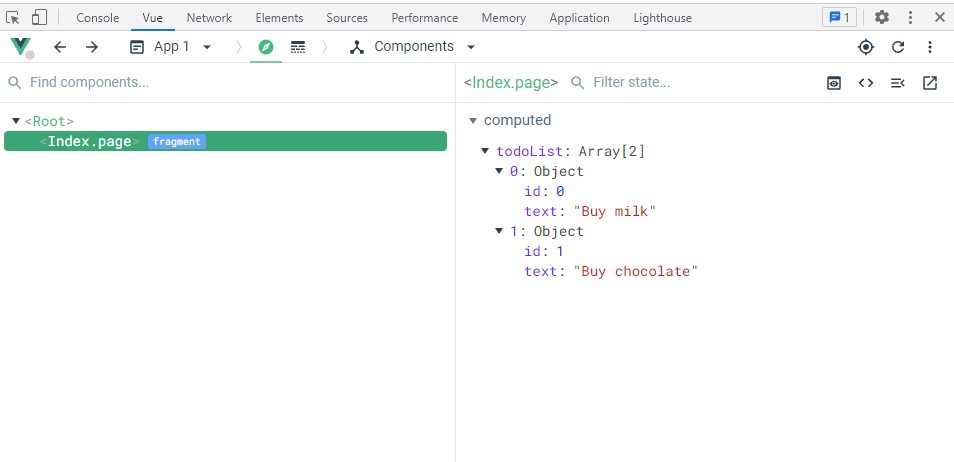Image resolution: width=954 pixels, height=462 pixels.
Task: Open DevTools three-dot customize menu
Action: 910,17
